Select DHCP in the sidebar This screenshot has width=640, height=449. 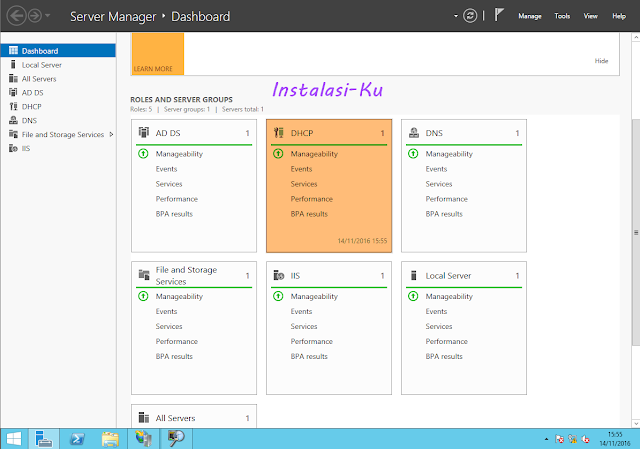58,107
